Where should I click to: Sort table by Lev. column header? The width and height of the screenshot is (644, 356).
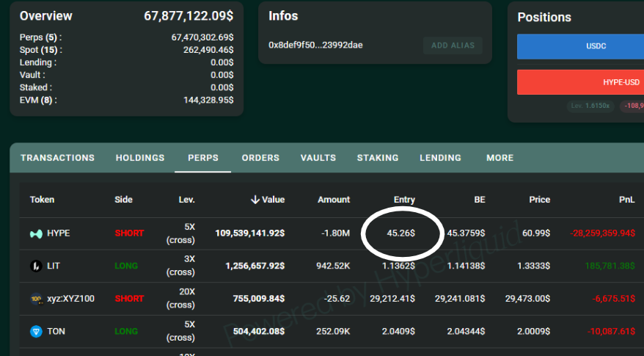coord(186,200)
